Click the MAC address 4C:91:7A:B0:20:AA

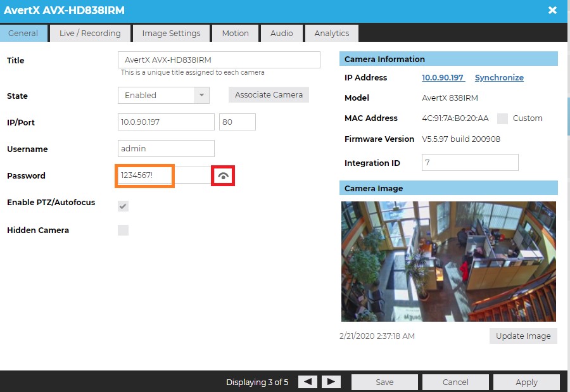455,118
